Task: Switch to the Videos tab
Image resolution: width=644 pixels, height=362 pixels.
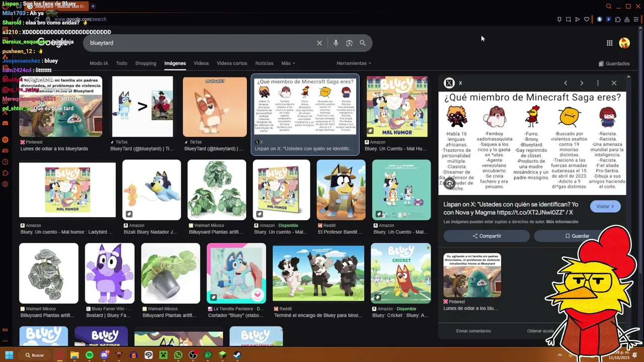Action: click(x=201, y=63)
